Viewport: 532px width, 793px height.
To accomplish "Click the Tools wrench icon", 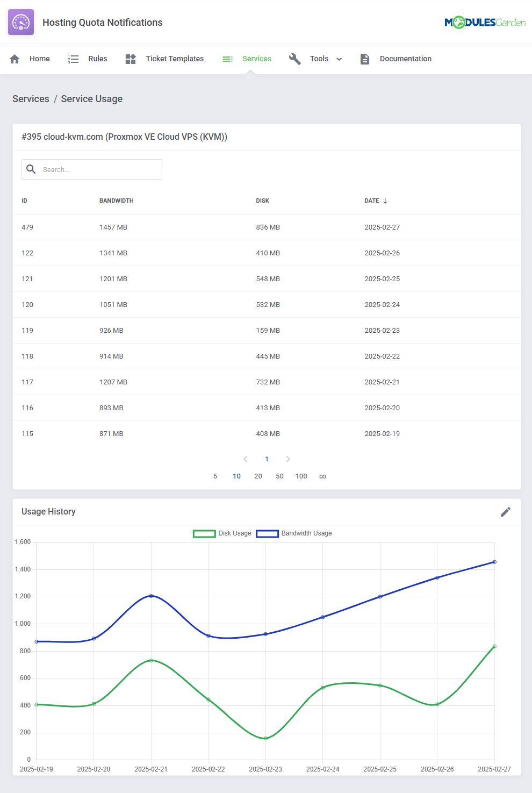I will click(294, 59).
